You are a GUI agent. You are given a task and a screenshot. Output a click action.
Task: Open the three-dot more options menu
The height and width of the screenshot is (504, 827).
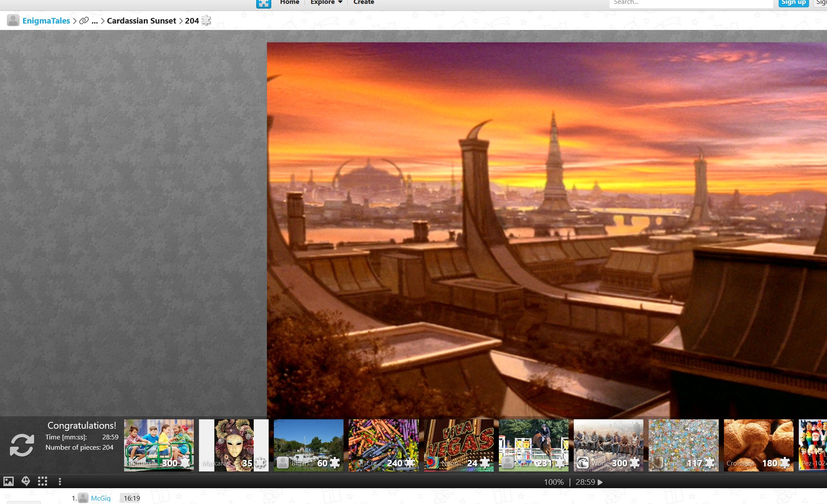60,481
